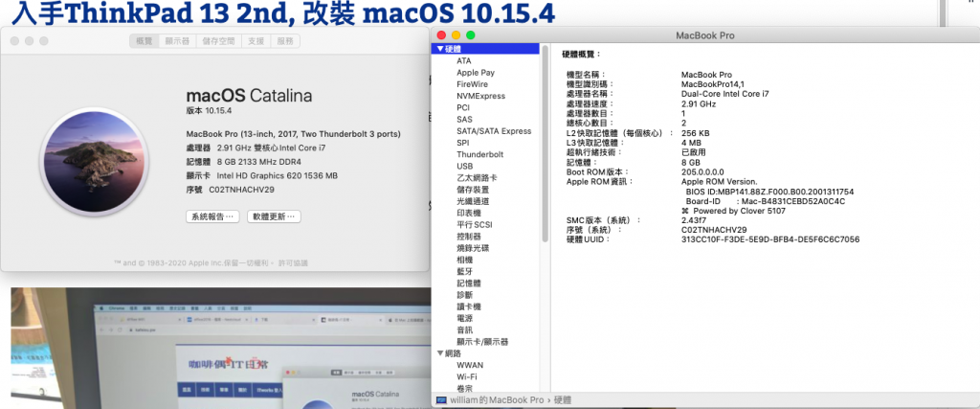Viewport: 980px width, 409px height.
Task: Open the 支援 tab
Action: (x=256, y=41)
